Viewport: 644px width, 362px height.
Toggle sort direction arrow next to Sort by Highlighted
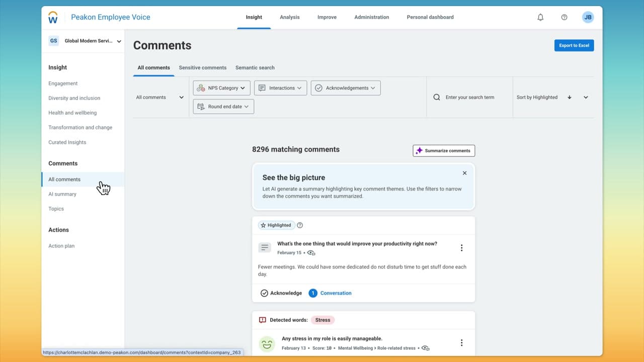click(x=570, y=98)
